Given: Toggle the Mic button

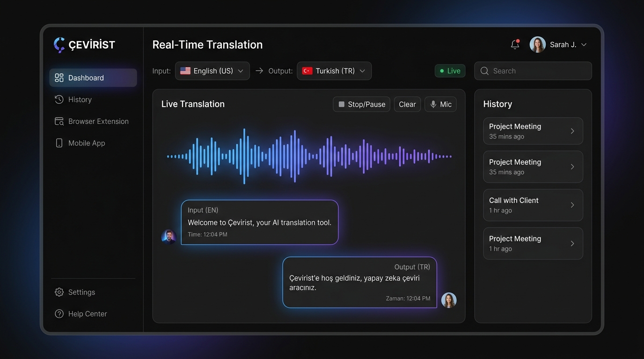Looking at the screenshot, I should point(440,104).
